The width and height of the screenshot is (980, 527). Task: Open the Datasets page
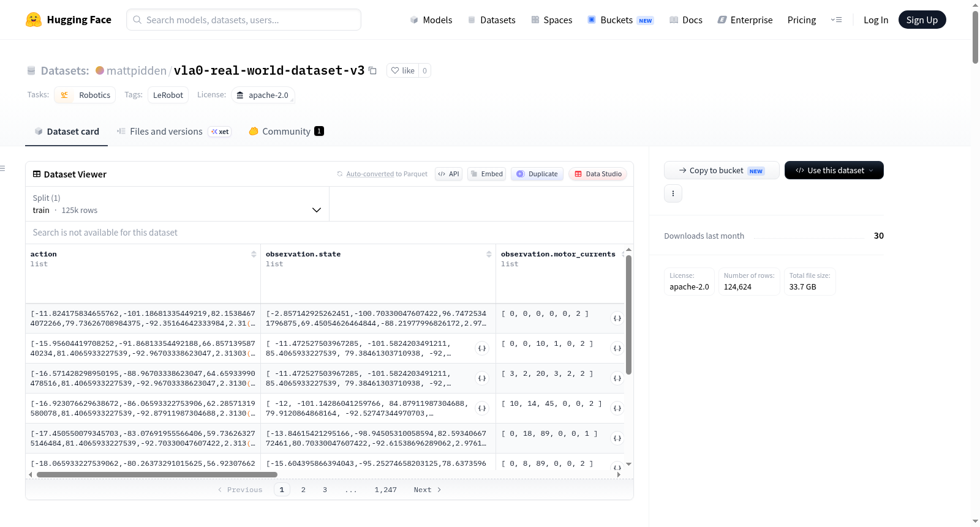pyautogui.click(x=491, y=20)
